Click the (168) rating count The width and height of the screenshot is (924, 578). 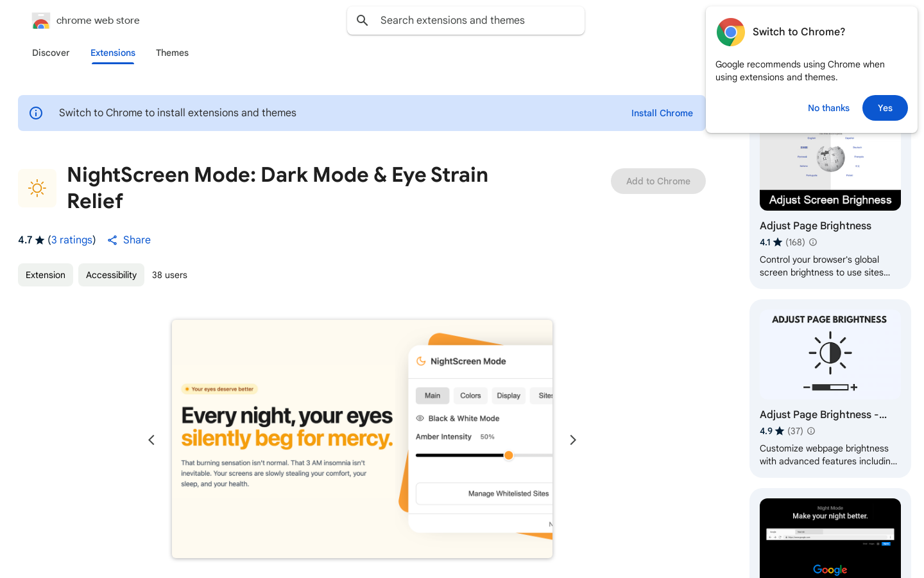[795, 242]
